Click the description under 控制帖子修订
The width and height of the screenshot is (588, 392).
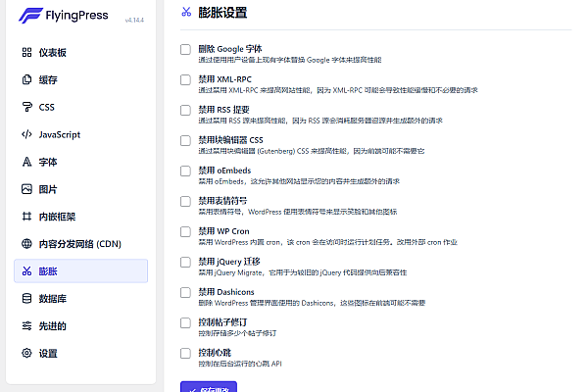tap(237, 333)
